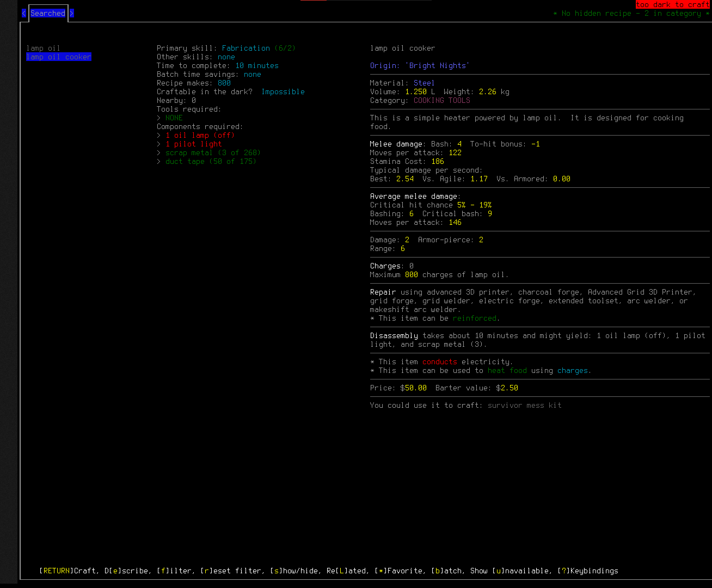Image resolution: width=712 pixels, height=588 pixels.
Task: Click the 'Disassembly' info heading
Action: (x=394, y=335)
